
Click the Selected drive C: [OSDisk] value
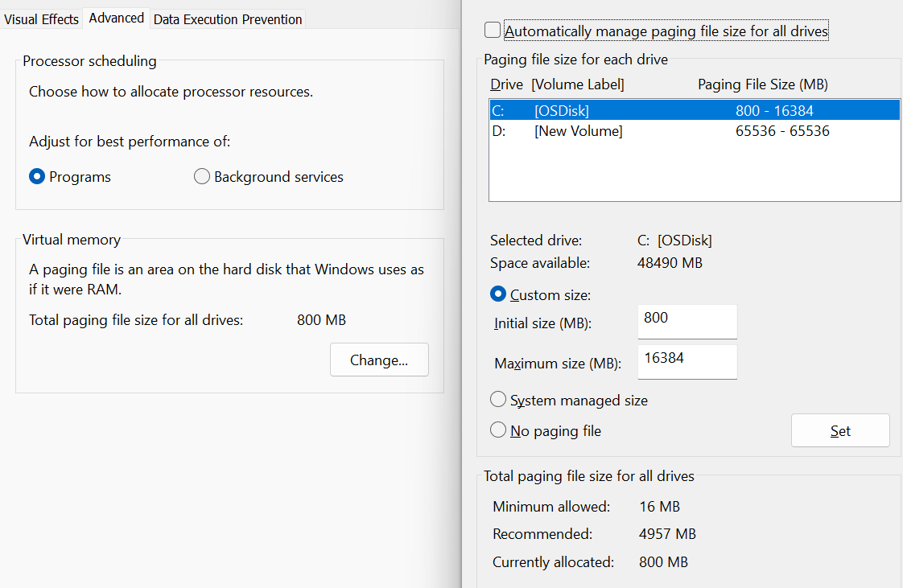coord(674,241)
